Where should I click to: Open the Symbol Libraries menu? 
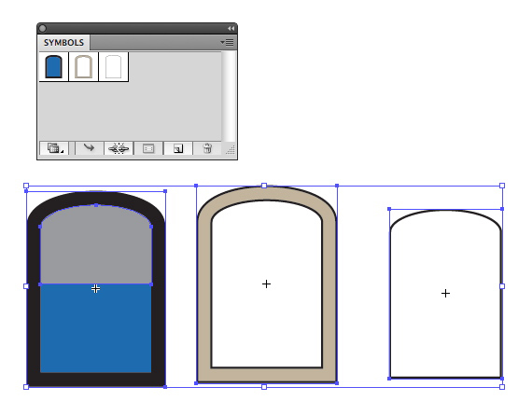click(x=54, y=148)
